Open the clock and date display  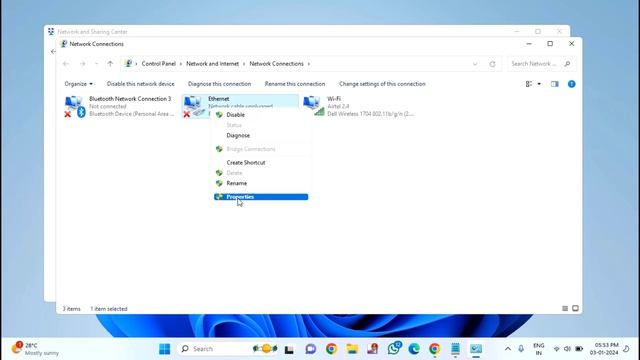[604, 349]
